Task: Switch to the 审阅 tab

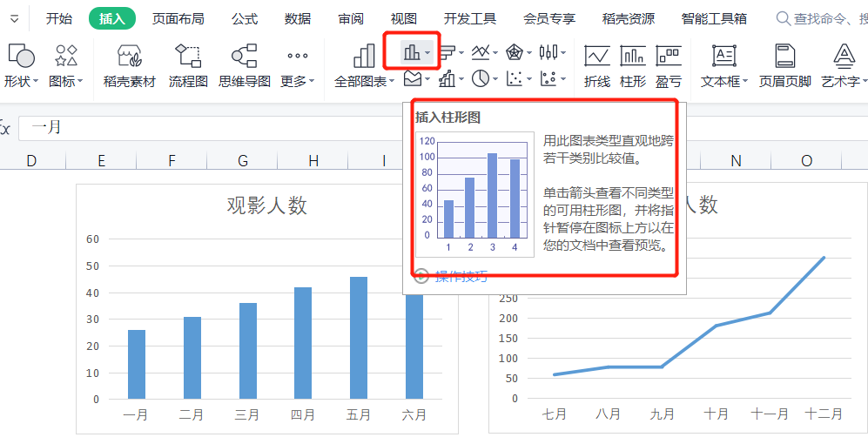Action: click(x=351, y=19)
